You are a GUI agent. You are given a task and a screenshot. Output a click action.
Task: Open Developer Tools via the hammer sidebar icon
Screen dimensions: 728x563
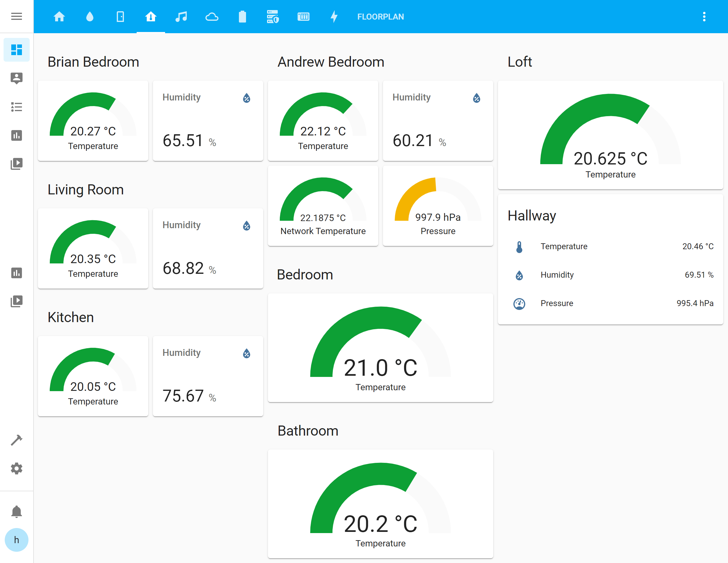pyautogui.click(x=16, y=440)
